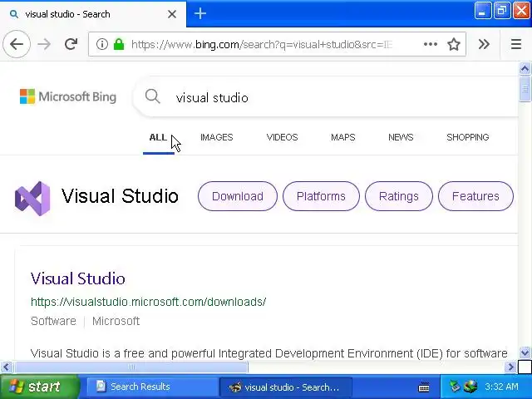View connection security via green padlock
This screenshot has height=399, width=532.
point(119,44)
